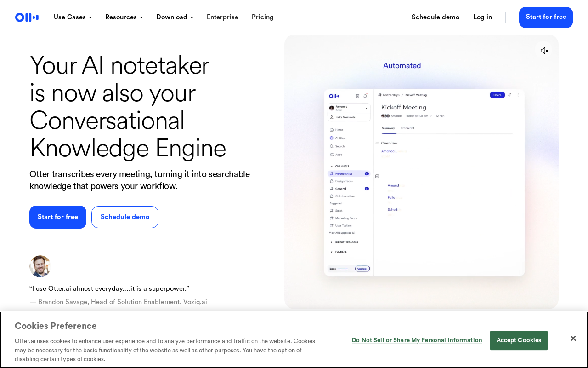Screen dimensions: 588x368
Task: Click the '12 min' duration text
Action: (440, 116)
